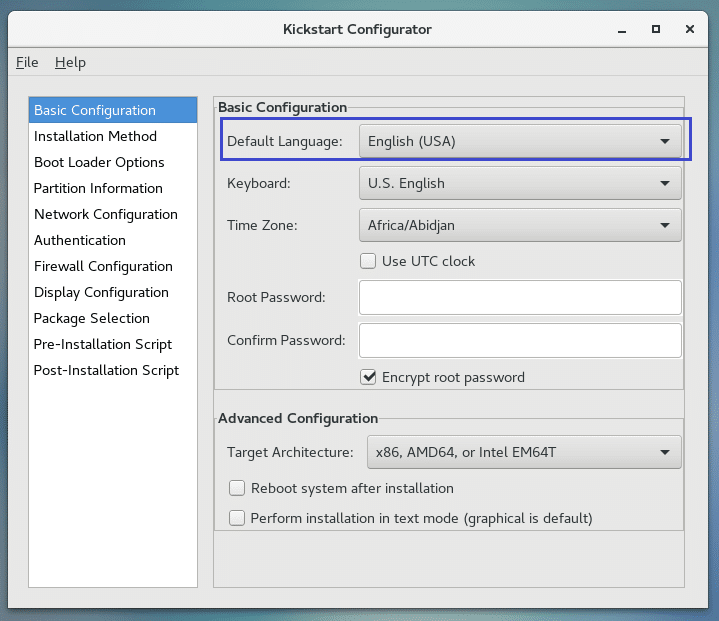719x621 pixels.
Task: Go to Boot Loader Options section
Action: 99,162
